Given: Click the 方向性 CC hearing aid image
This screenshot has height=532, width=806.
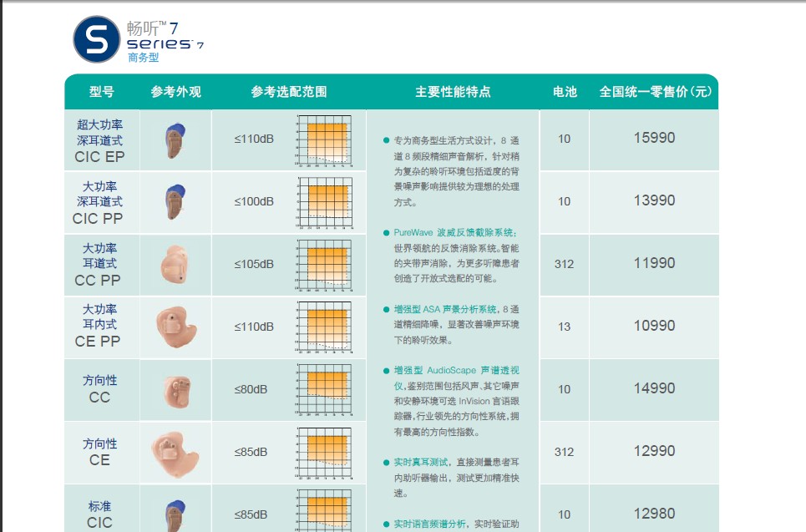Looking at the screenshot, I should [178, 392].
